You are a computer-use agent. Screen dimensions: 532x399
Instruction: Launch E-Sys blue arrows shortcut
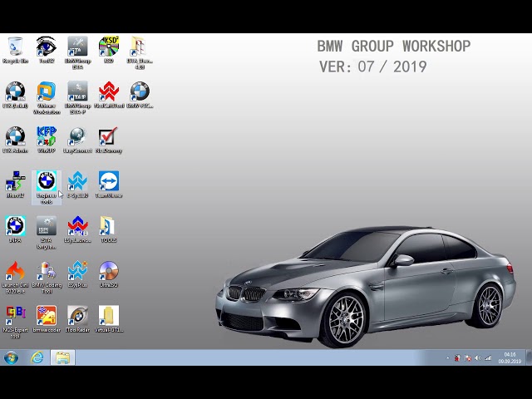77,185
